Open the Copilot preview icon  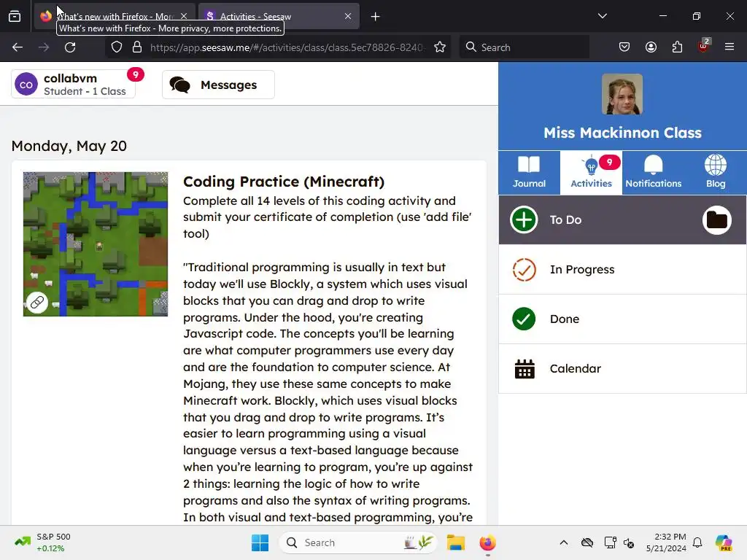click(x=724, y=542)
